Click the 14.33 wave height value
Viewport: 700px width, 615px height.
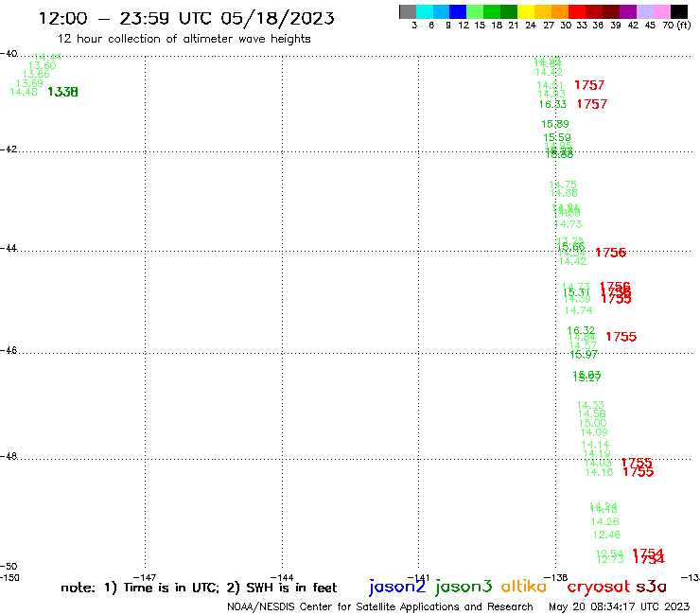coord(590,405)
